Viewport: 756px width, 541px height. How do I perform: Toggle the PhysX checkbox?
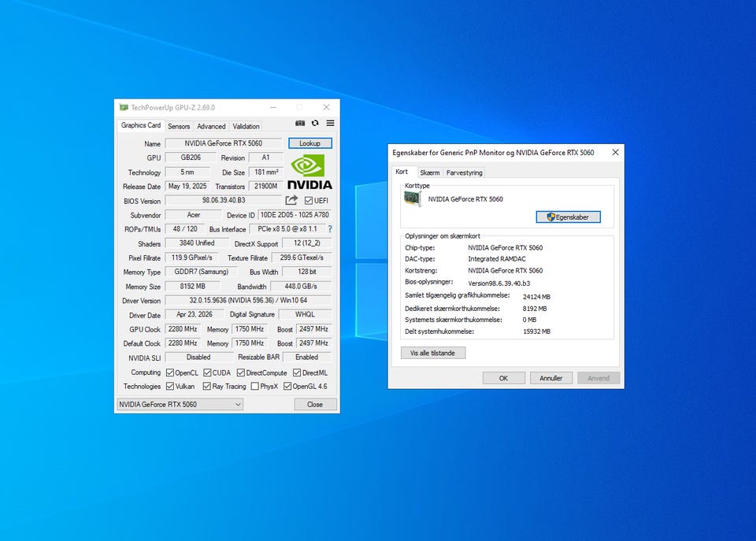point(255,386)
